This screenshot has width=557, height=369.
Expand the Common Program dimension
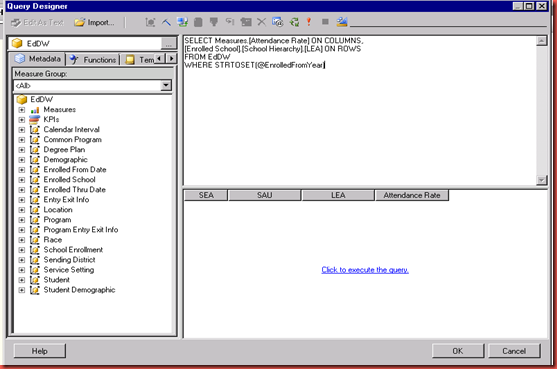(x=22, y=140)
